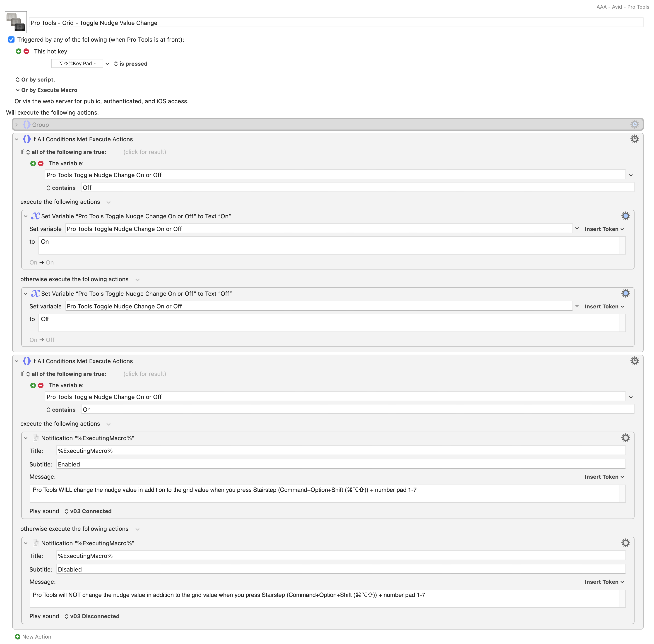
Task: Open gear menu for Set Variable to Text "On"
Action: (625, 216)
